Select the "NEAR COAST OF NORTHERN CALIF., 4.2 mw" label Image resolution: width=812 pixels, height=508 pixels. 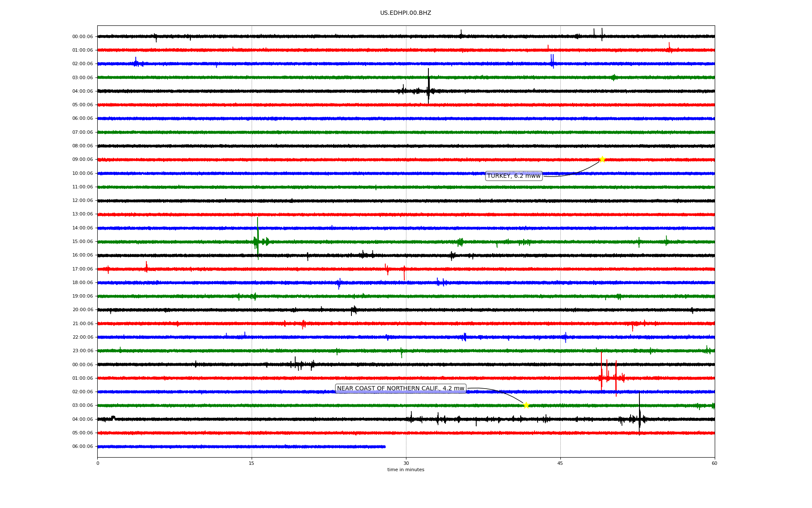coord(401,389)
